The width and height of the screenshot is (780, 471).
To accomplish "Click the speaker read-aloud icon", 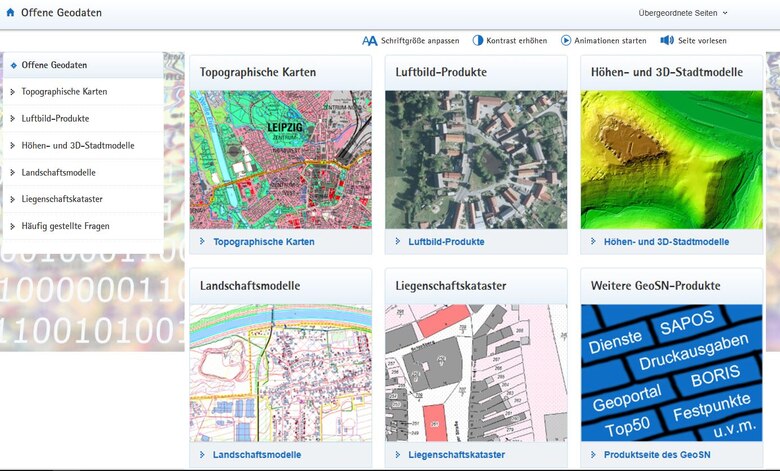I will (x=667, y=41).
